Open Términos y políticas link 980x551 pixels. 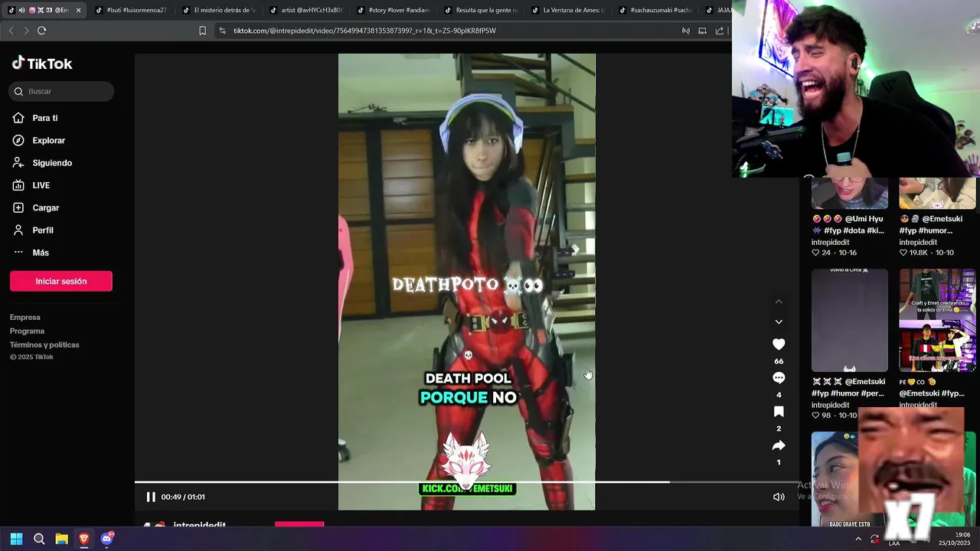coord(44,345)
